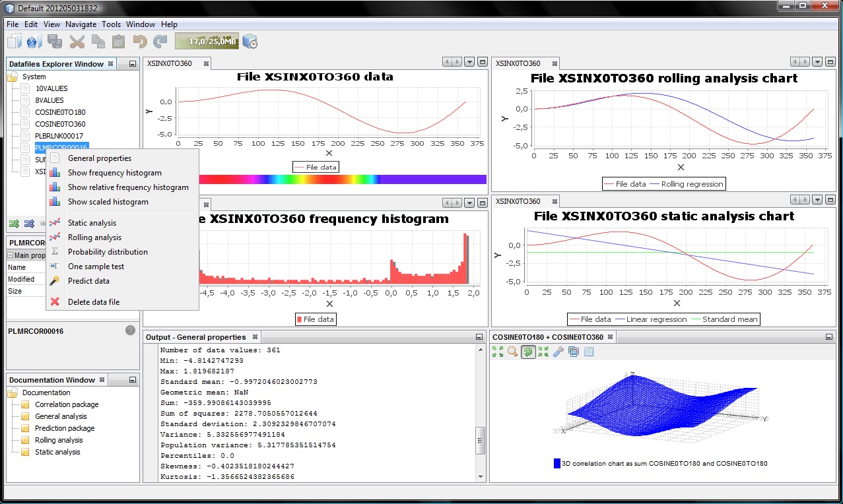This screenshot has width=843, height=504.
Task: Open Prediction package documentation
Action: [65, 428]
